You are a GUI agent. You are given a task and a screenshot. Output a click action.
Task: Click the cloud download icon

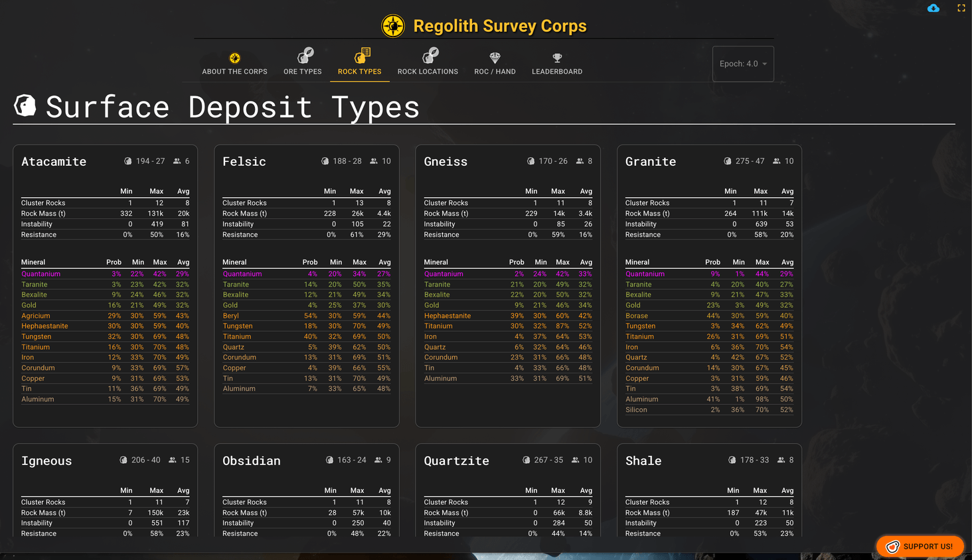933,8
